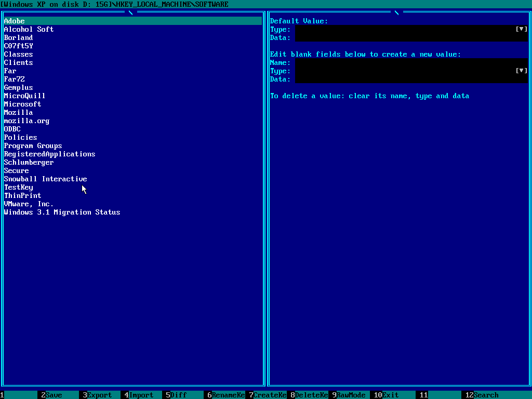This screenshot has width=532, height=399.
Task: Select the TestKey registry key
Action: coord(18,187)
